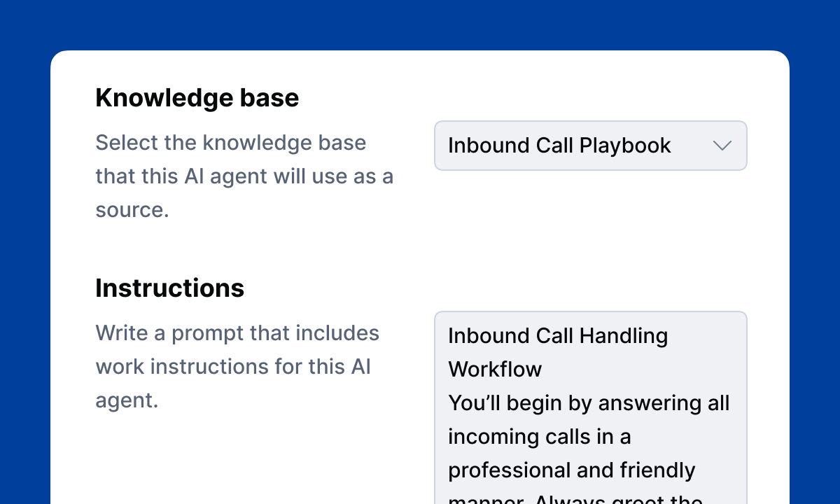
Task: Click the blue background above the card
Action: pyautogui.click(x=420, y=24)
